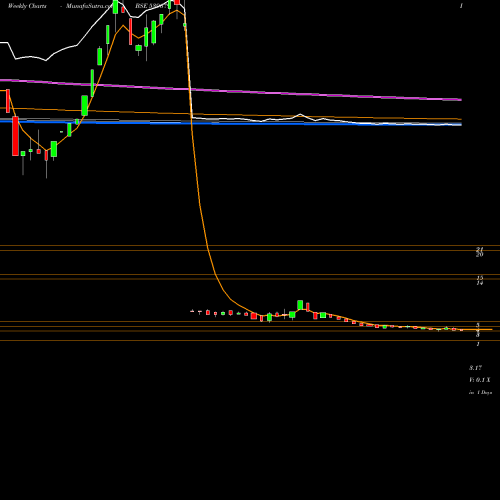Click the "V: 0.1 X" volume text
Image resolution: width=500 pixels, height=500 pixels.
479,380
